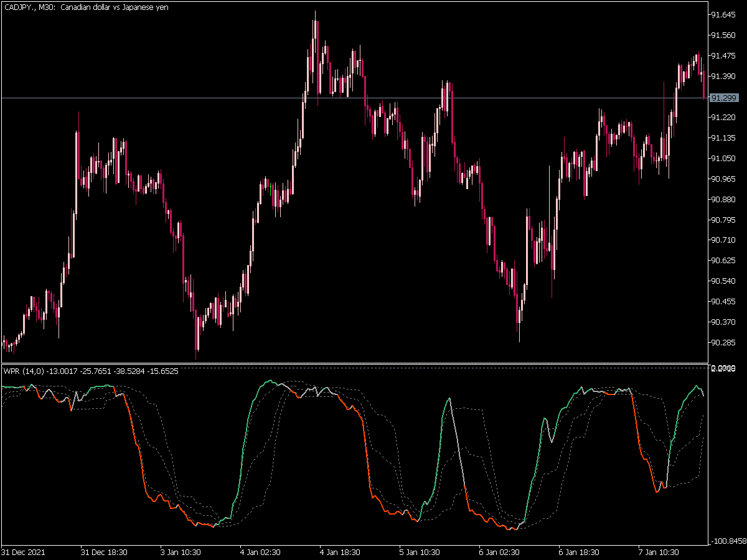
Task: Click the 90.880 price axis label
Action: 723,199
